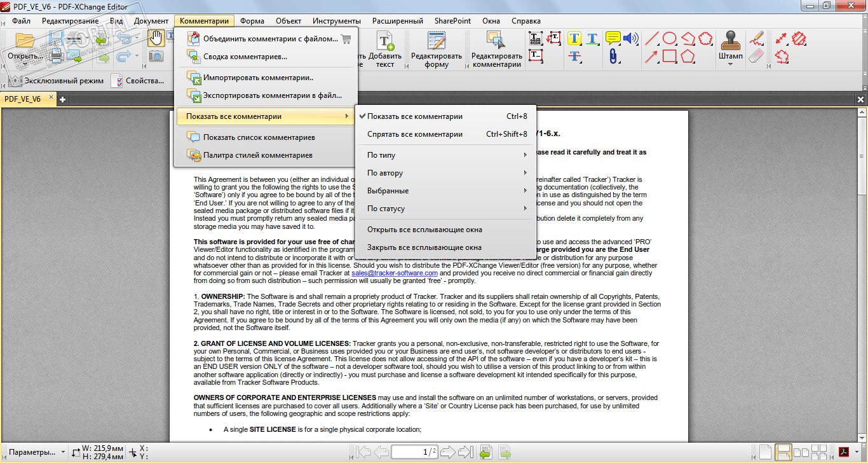Select the Add text tool

click(x=385, y=50)
